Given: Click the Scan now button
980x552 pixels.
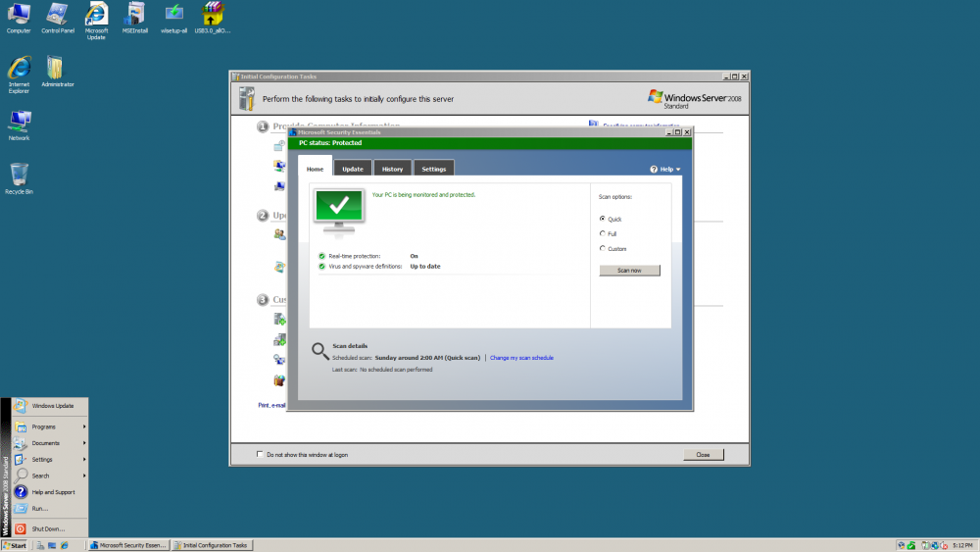Looking at the screenshot, I should 629,270.
